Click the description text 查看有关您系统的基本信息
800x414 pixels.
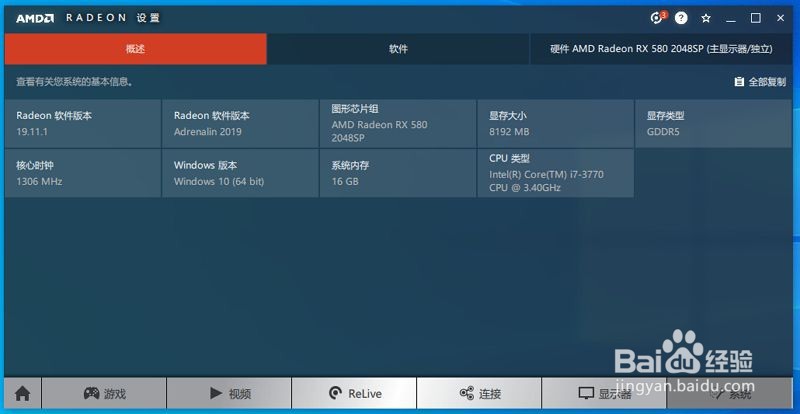[x=75, y=82]
